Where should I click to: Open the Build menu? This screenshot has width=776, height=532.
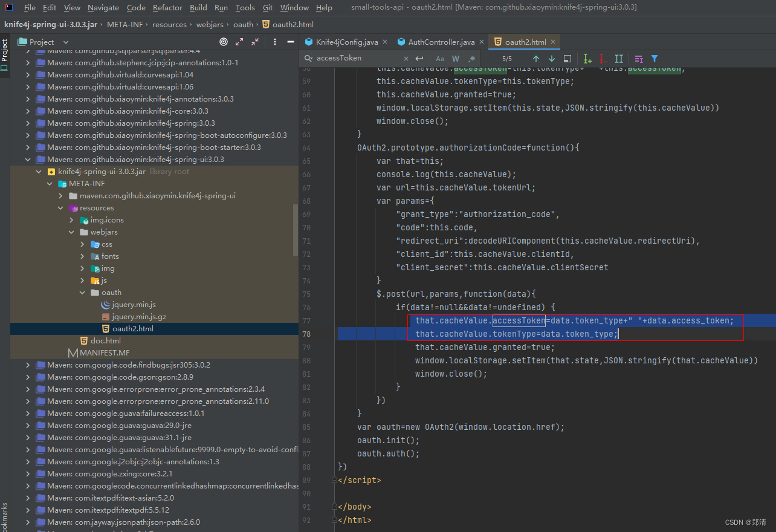point(198,8)
